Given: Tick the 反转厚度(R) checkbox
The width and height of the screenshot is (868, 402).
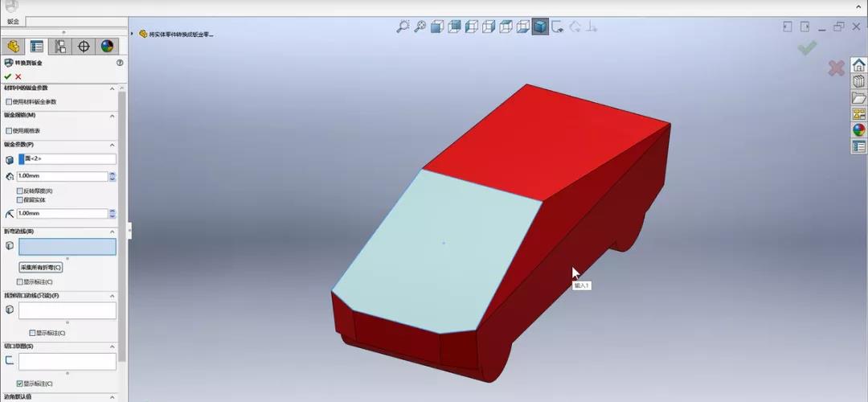Looking at the screenshot, I should 20,191.
